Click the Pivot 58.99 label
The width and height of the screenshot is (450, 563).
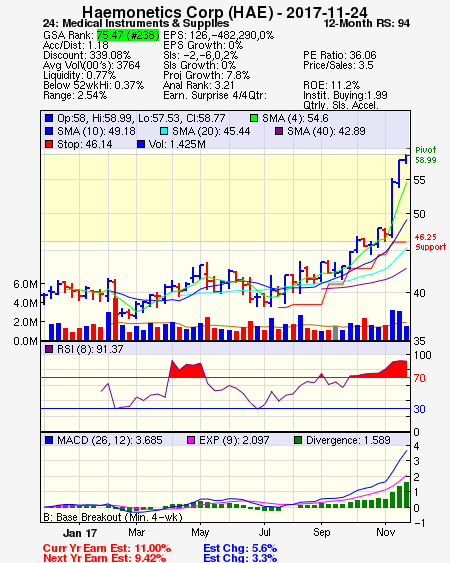coord(426,155)
